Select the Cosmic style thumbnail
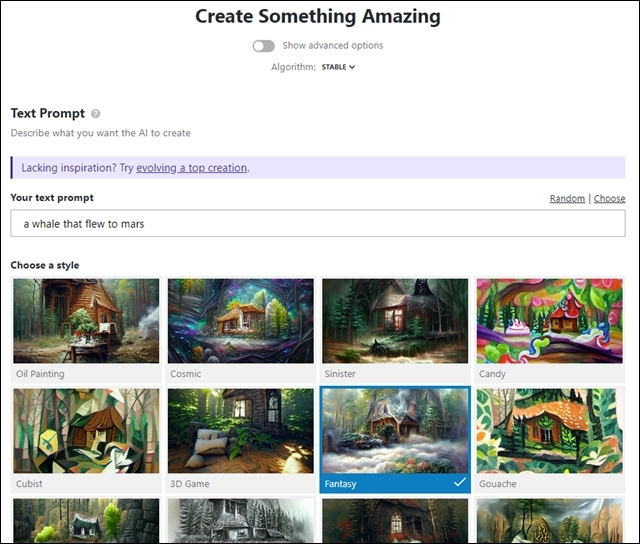The image size is (640, 544). click(x=240, y=321)
